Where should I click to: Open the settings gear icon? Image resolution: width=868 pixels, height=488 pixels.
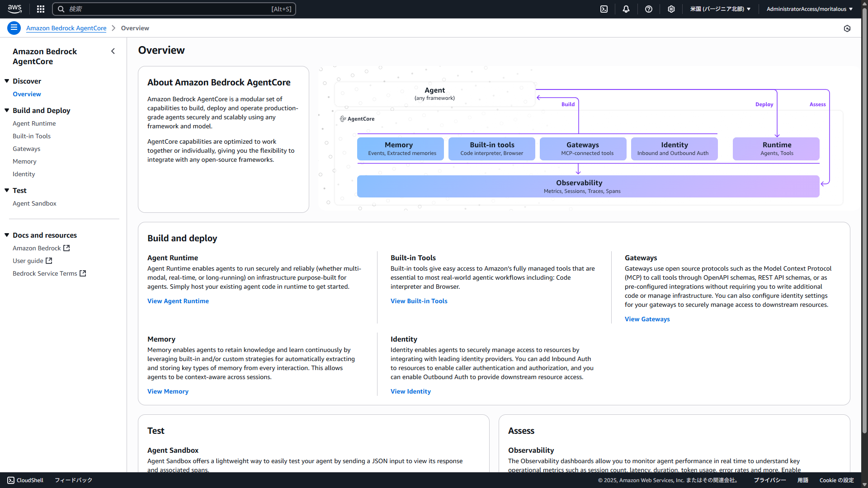coord(671,9)
